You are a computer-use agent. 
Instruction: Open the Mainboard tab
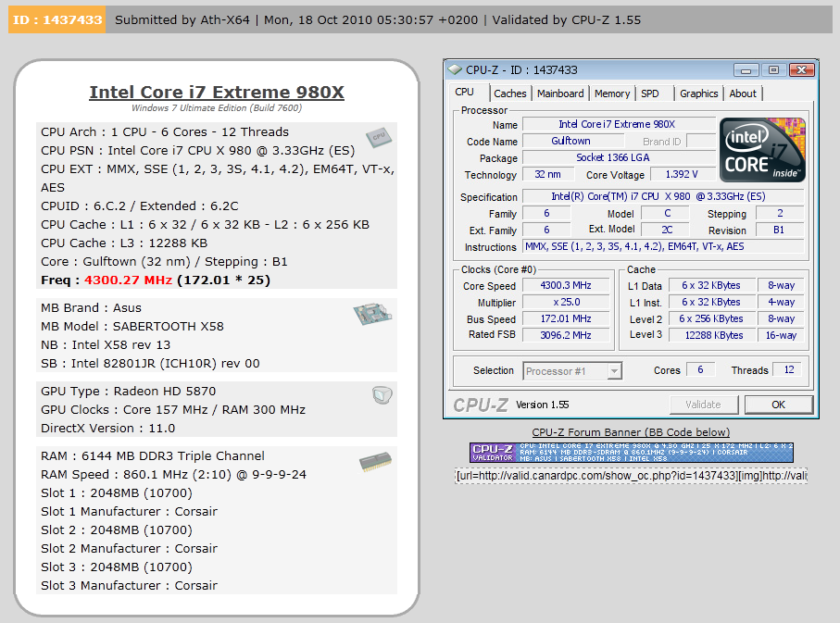[x=560, y=93]
